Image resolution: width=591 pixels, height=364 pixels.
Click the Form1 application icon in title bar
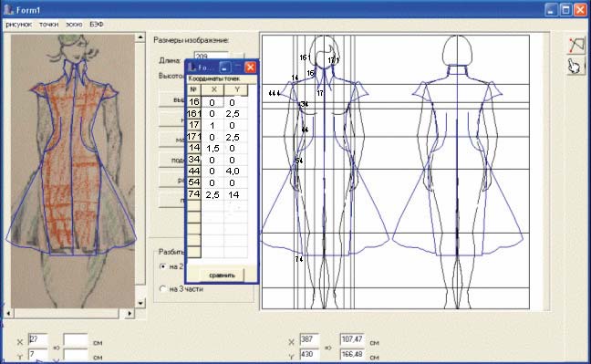tap(8, 9)
